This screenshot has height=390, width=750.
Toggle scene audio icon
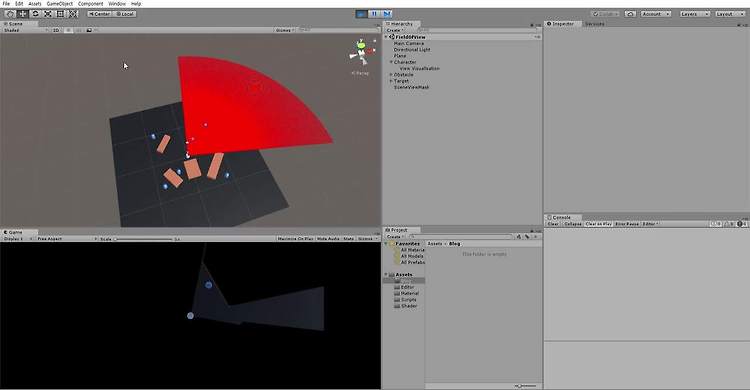coord(79,30)
